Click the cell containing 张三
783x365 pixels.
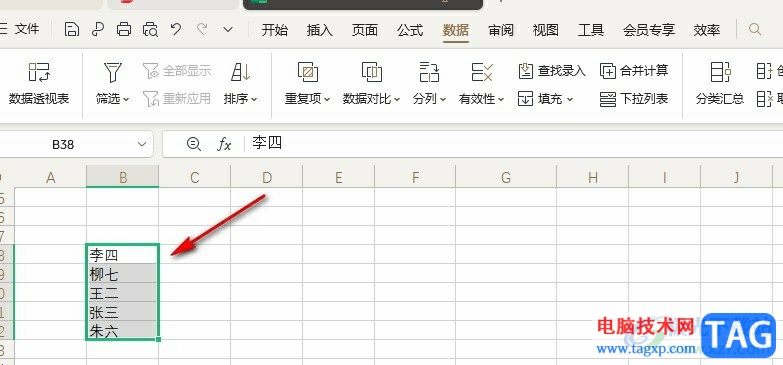(123, 312)
